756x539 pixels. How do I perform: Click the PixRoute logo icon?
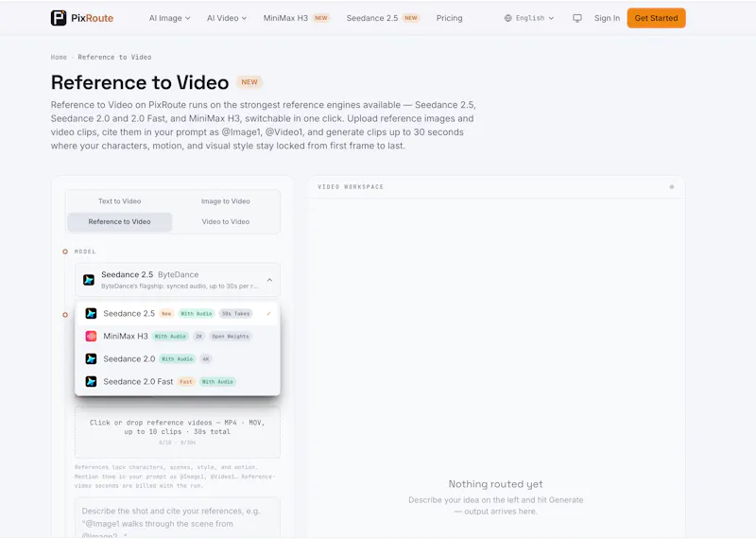coord(59,18)
